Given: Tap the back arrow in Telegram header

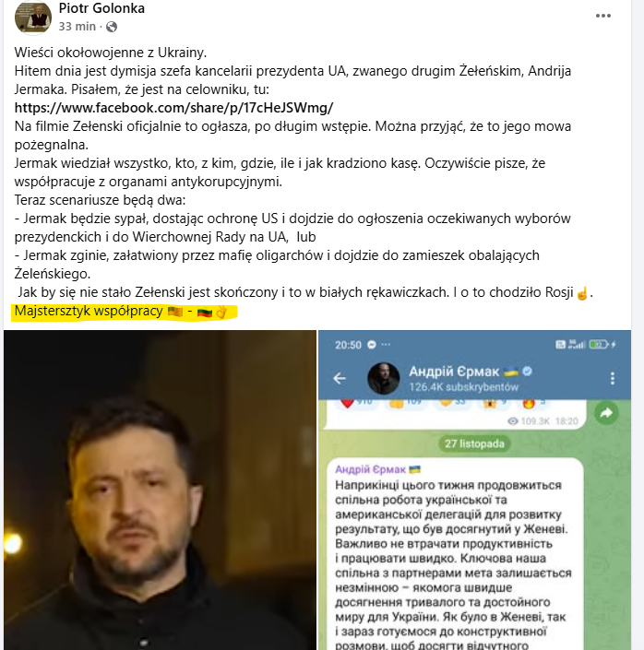Looking at the screenshot, I should click(x=340, y=378).
